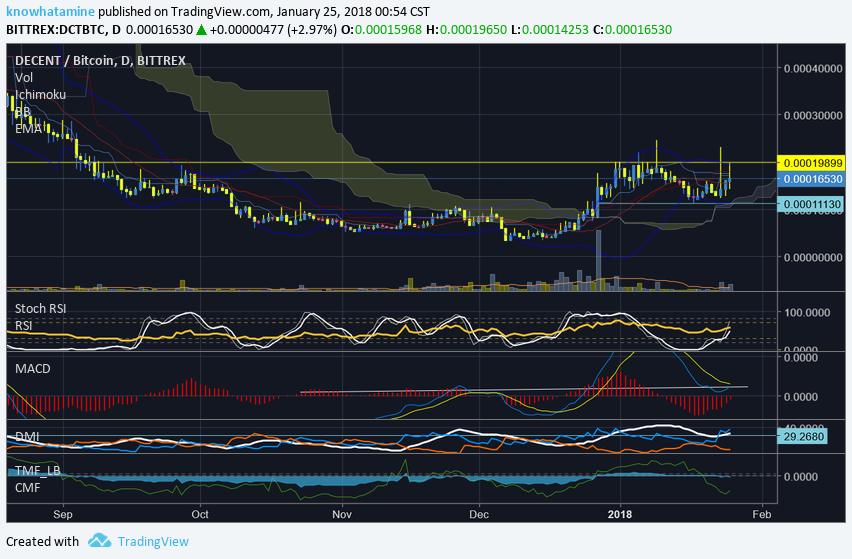Open the knowhatamine author profile link
852x559 pixels.
(51, 11)
